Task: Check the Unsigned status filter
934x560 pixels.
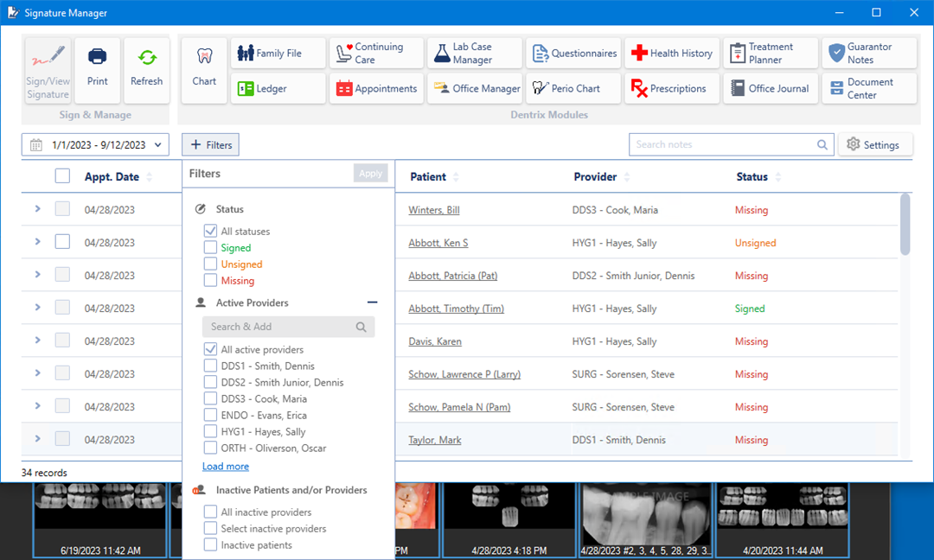Action: (210, 264)
